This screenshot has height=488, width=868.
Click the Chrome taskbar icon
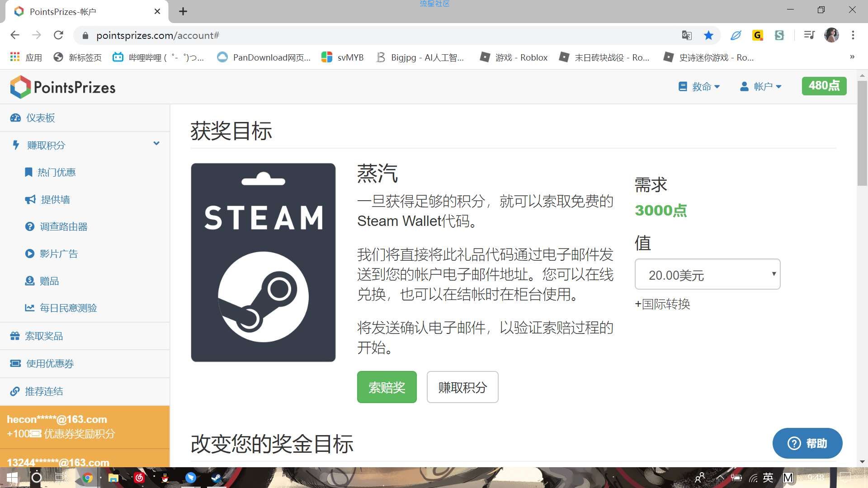pos(88,478)
